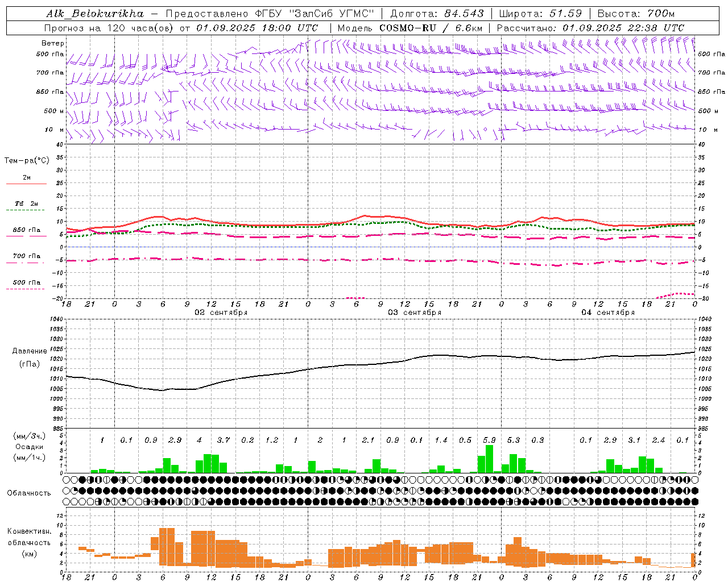Click the precipitation value 5.9
728x582 pixels.
[489, 440]
